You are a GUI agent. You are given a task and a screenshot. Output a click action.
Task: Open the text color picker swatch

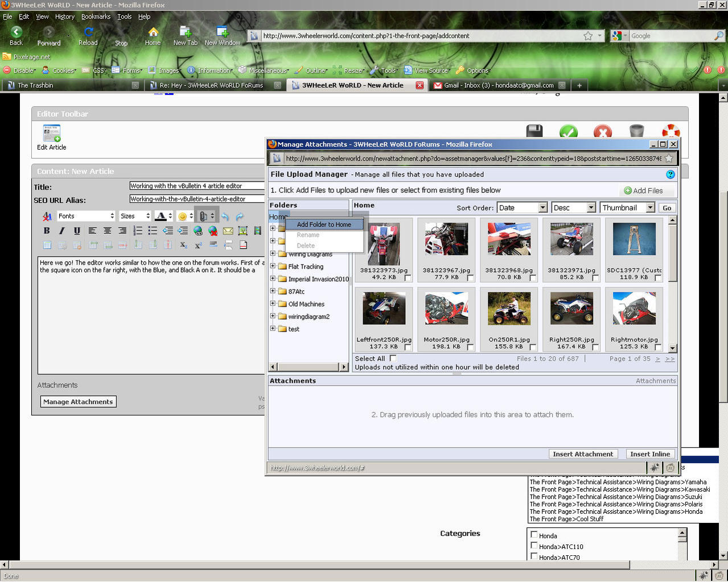(161, 216)
